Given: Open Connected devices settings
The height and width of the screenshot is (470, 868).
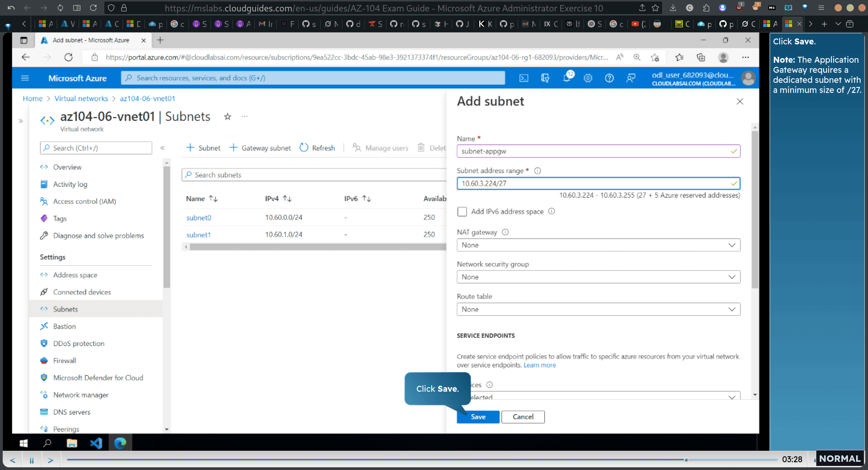Looking at the screenshot, I should click(82, 292).
